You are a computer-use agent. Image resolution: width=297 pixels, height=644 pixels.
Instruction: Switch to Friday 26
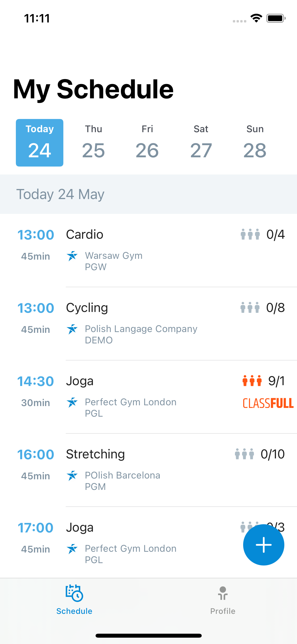click(x=147, y=143)
